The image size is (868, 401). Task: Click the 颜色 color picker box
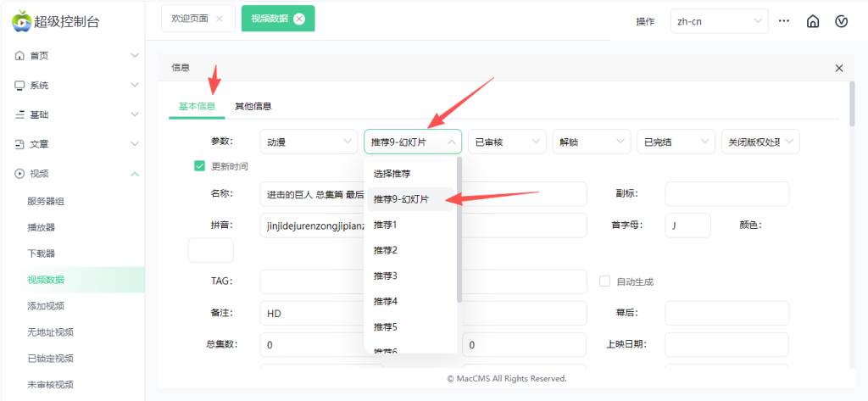(210, 250)
